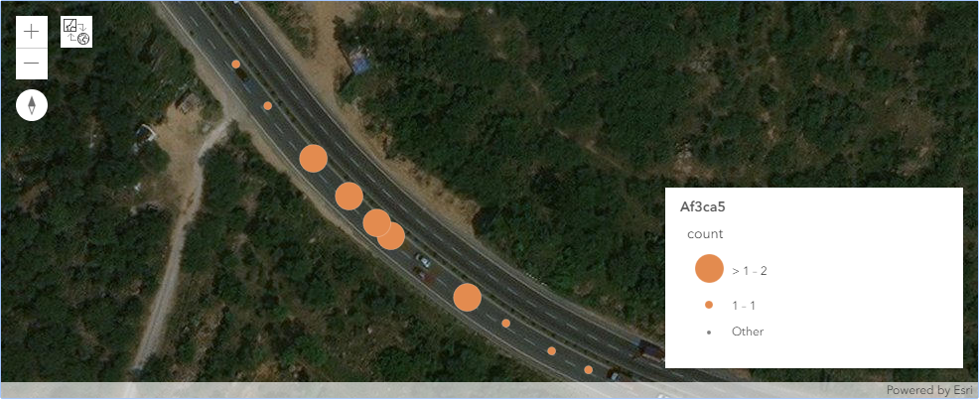Click the '1 – 1' legend label

pyautogui.click(x=744, y=306)
